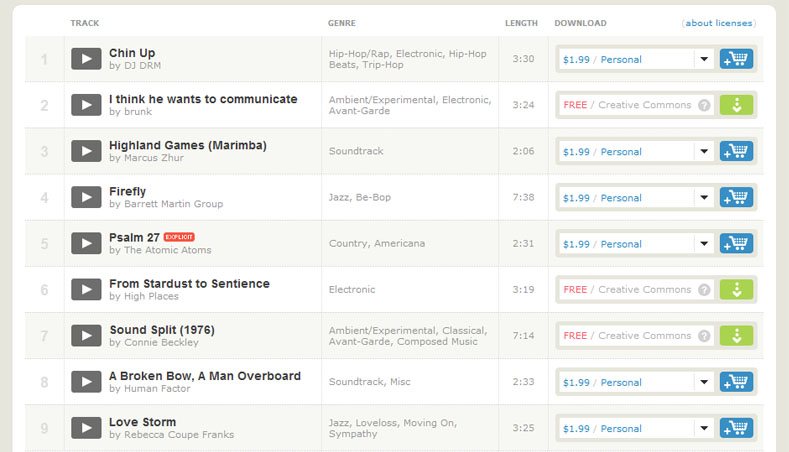This screenshot has width=789, height=452.
Task: Play the track Chin Up
Action: click(x=86, y=59)
